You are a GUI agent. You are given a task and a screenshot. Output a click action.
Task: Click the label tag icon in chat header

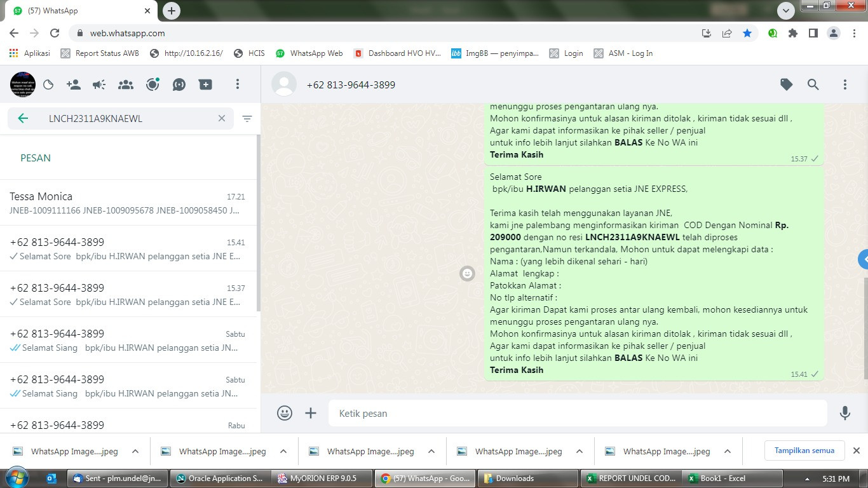click(x=787, y=85)
